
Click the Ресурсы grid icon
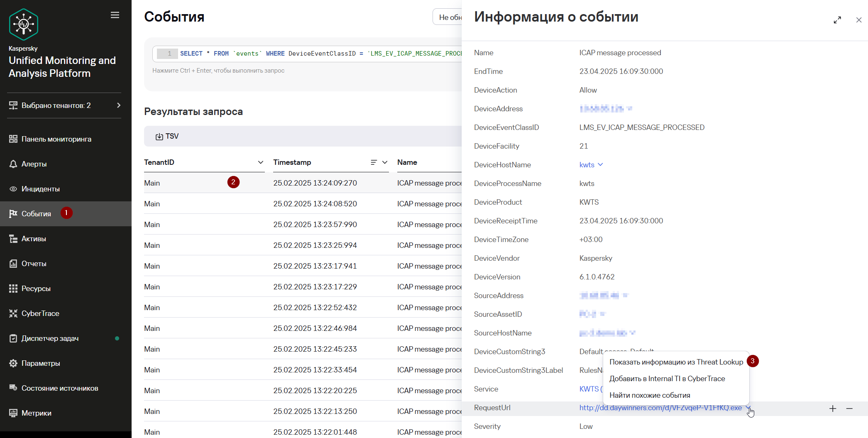[13, 289]
